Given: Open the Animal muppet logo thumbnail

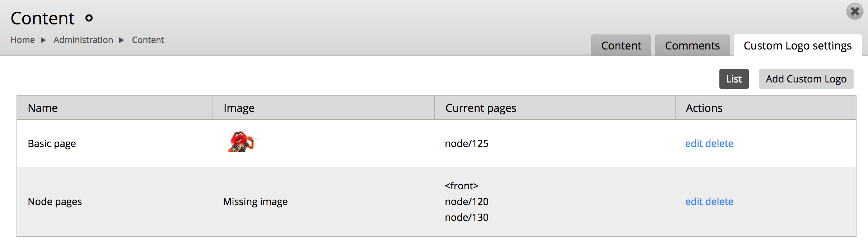Looking at the screenshot, I should point(243,142).
